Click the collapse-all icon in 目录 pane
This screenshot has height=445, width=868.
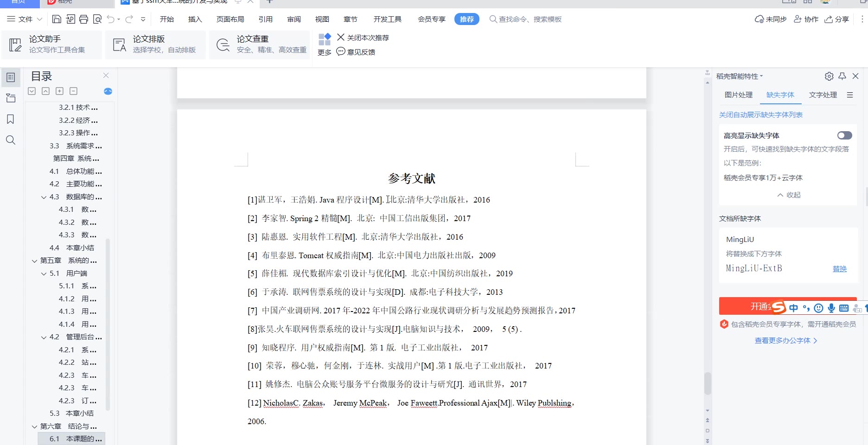coord(45,91)
